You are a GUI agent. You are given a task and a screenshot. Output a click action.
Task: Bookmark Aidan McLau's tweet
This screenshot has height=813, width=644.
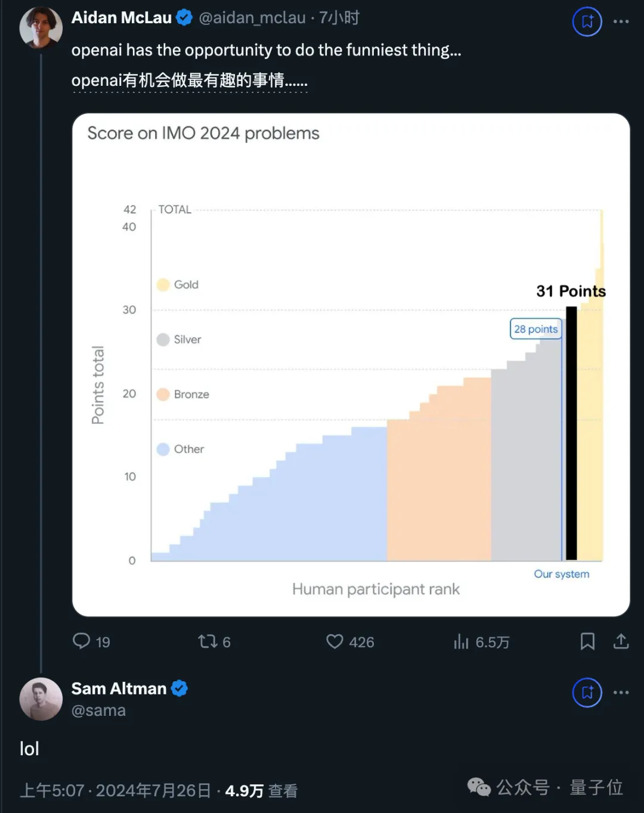[587, 641]
